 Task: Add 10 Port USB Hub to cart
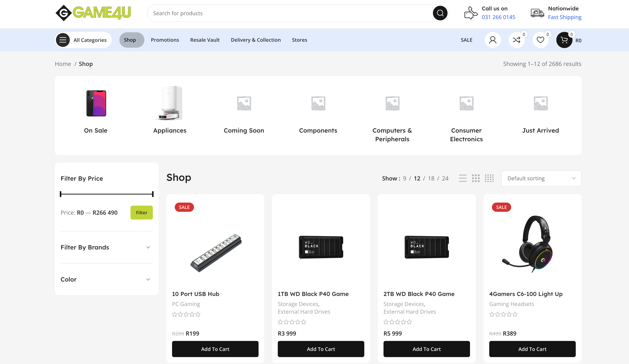click(x=215, y=349)
